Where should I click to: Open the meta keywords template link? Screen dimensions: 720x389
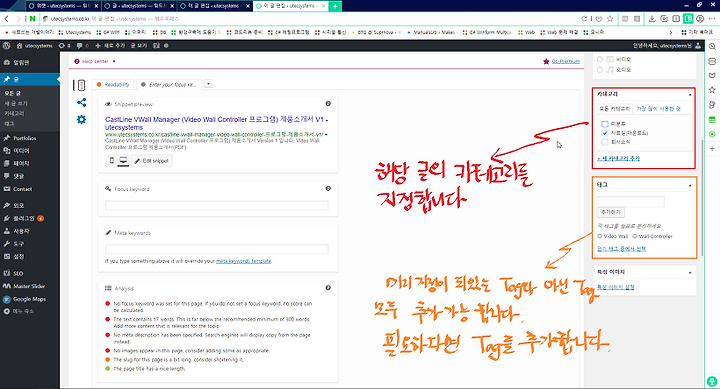point(243,261)
